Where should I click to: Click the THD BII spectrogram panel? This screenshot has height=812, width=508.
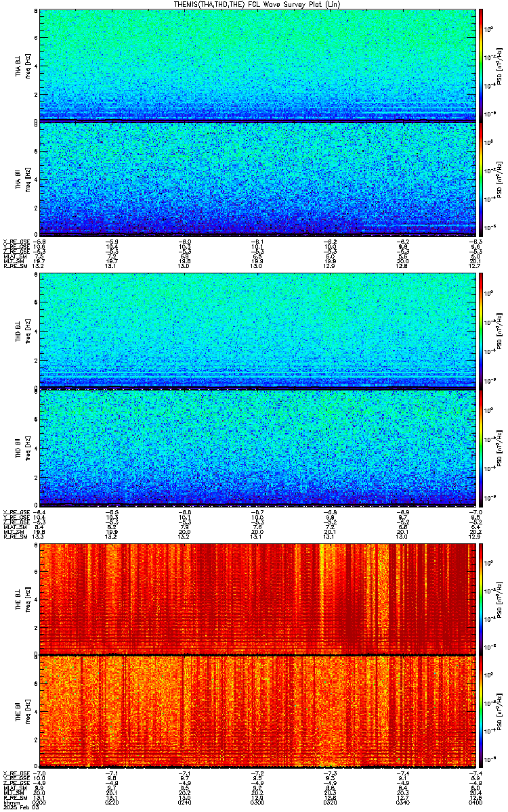258,447
